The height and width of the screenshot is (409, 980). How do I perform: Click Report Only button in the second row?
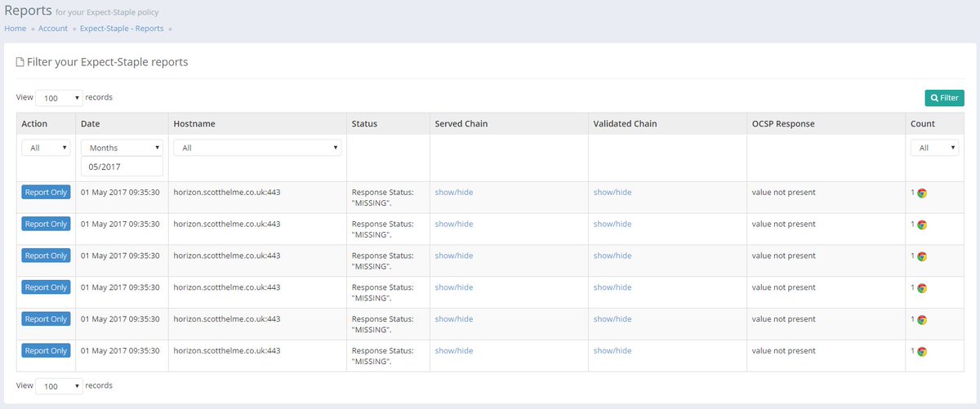[47, 224]
